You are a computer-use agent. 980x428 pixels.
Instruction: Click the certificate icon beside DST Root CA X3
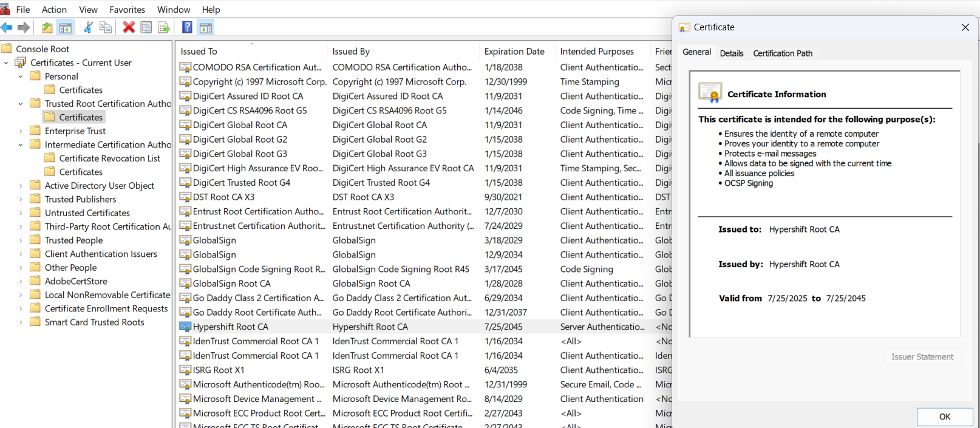click(x=185, y=197)
